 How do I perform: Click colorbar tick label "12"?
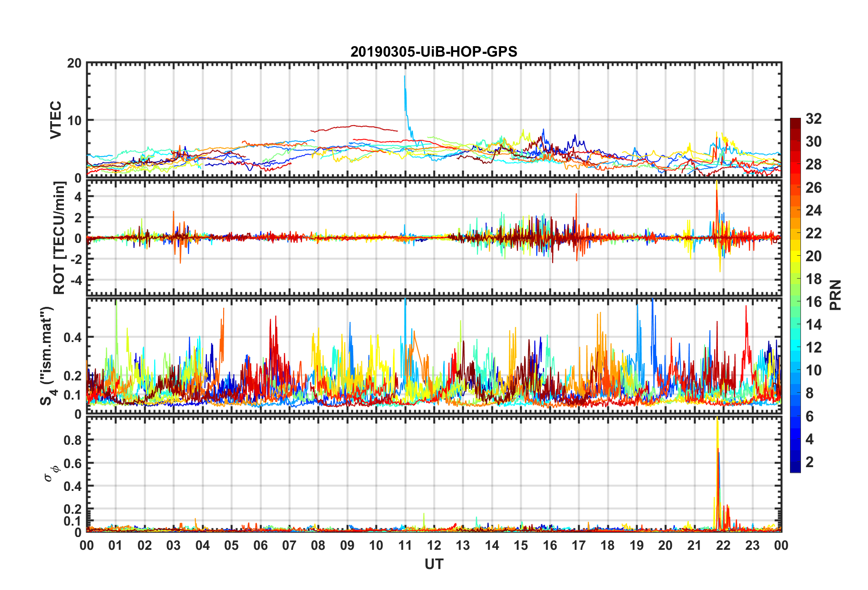[813, 347]
